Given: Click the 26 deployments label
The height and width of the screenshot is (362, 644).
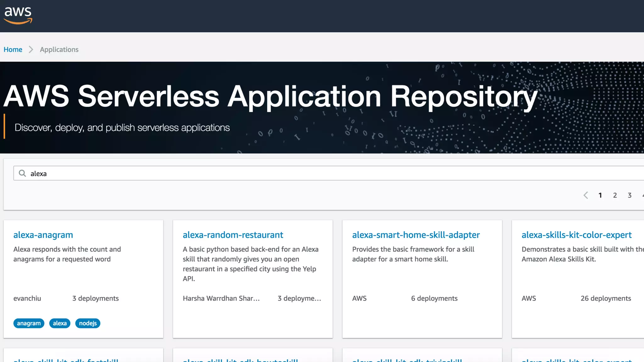Looking at the screenshot, I should 605,298.
